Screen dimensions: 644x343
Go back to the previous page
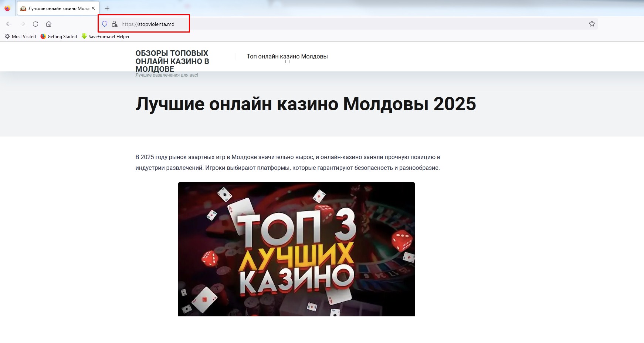point(9,24)
